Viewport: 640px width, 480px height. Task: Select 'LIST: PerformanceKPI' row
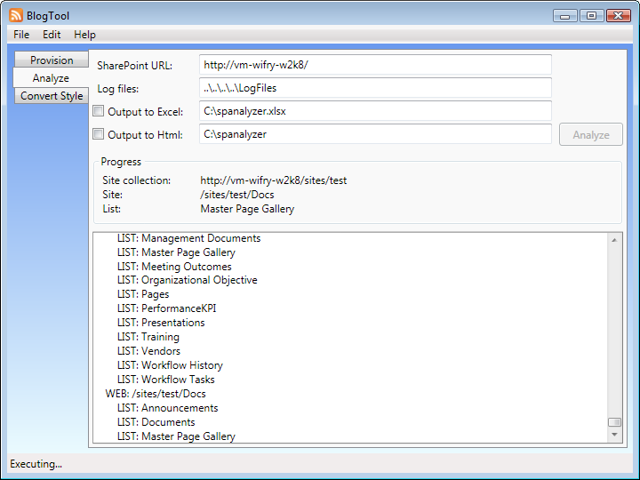coord(167,308)
